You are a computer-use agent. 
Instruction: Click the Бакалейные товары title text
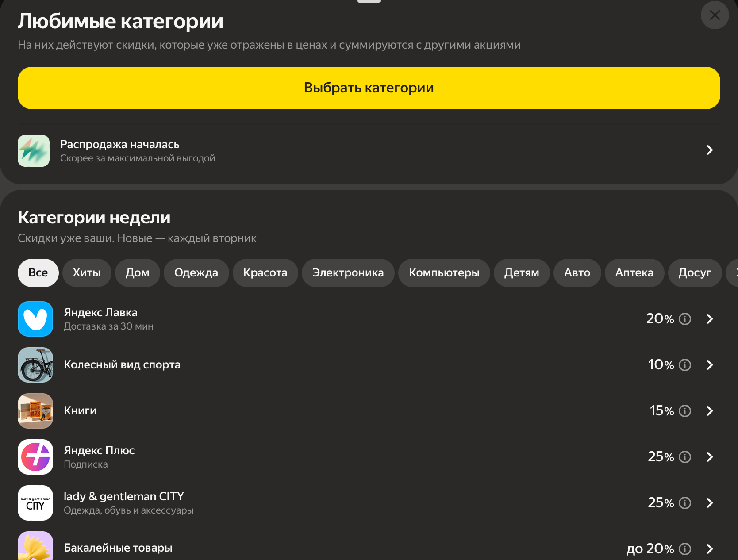click(118, 548)
